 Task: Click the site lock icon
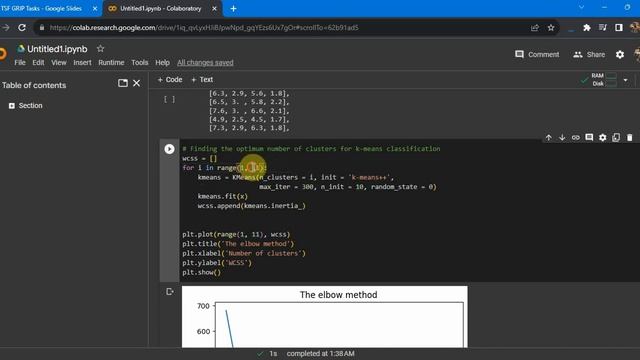click(42, 28)
